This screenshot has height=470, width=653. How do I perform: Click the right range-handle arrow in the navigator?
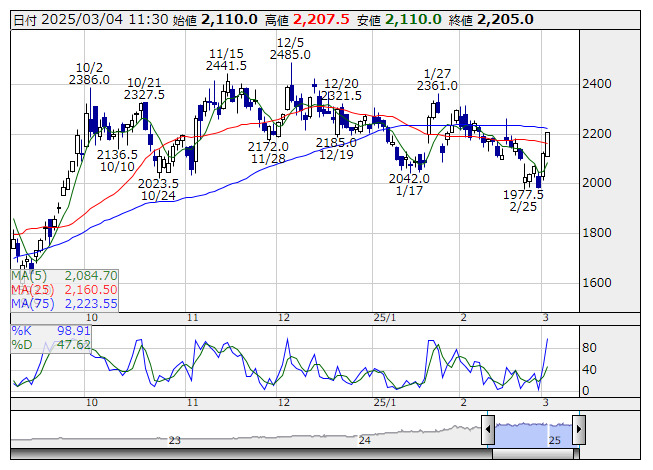pos(579,429)
